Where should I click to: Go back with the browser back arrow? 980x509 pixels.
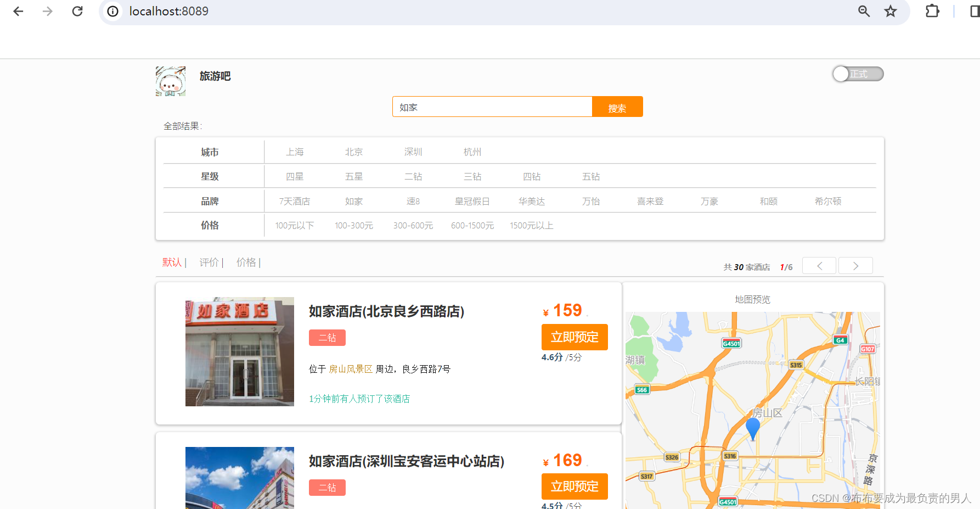(18, 11)
